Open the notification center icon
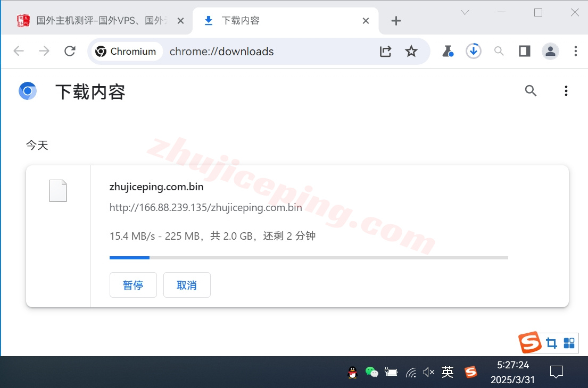Screen dimensions: 588x388 557,372
